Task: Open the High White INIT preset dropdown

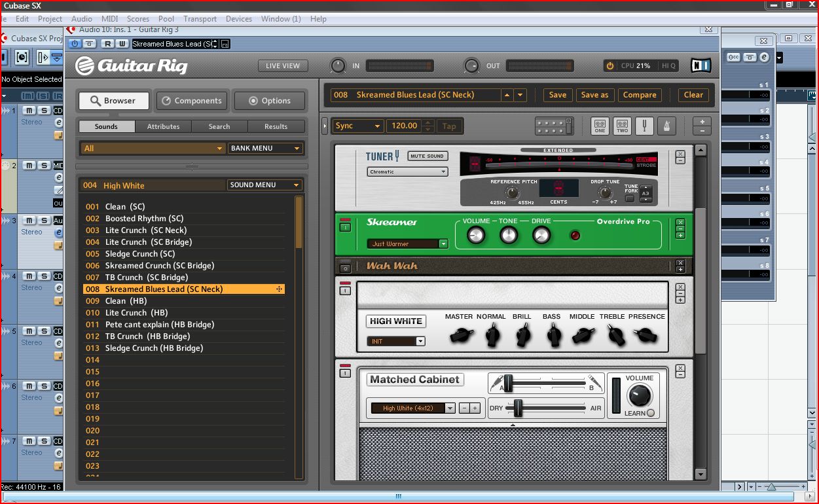Action: pos(396,341)
